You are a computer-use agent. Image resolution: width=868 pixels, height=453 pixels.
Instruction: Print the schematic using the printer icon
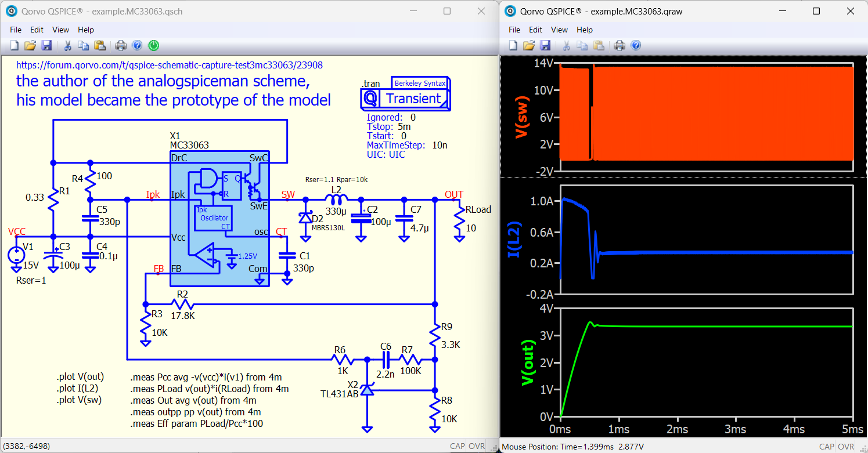(121, 45)
